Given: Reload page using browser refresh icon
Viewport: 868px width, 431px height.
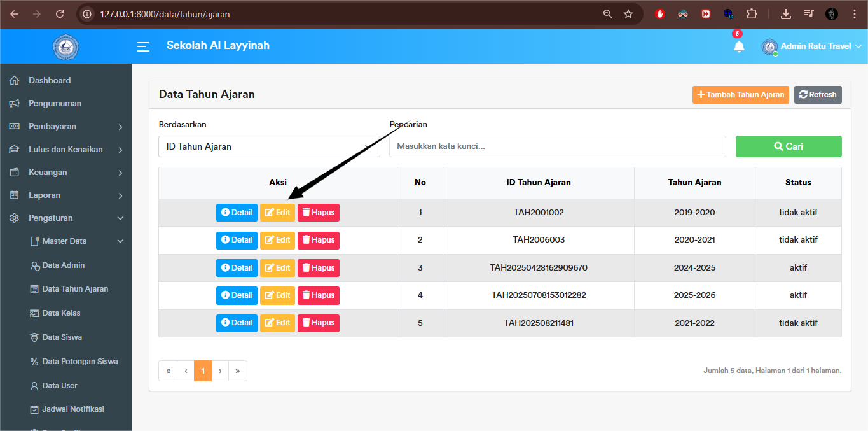Looking at the screenshot, I should 60,14.
